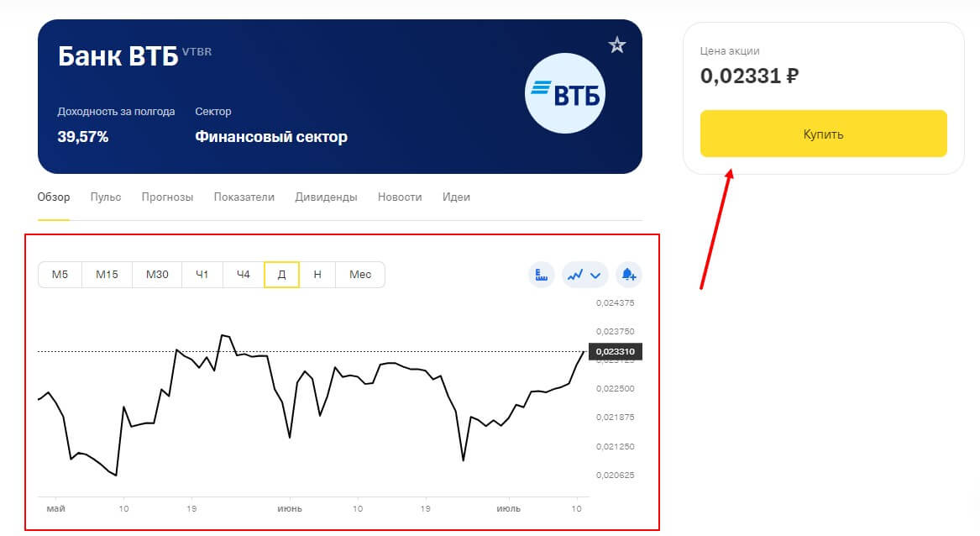Switch to the Прогнозы tab

tap(167, 197)
